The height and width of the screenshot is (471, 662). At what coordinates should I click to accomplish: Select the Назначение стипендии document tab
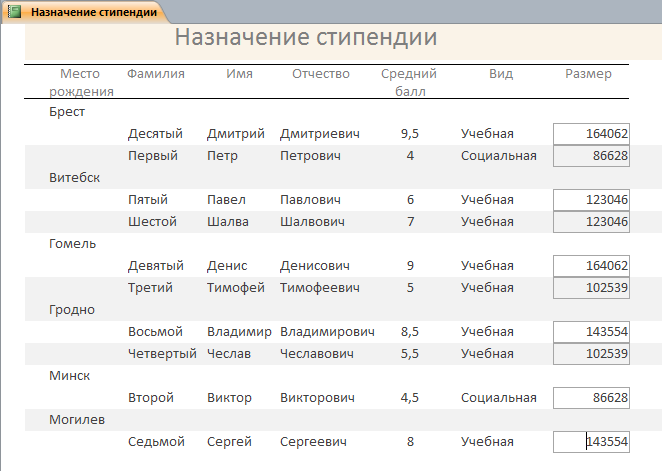click(x=86, y=12)
